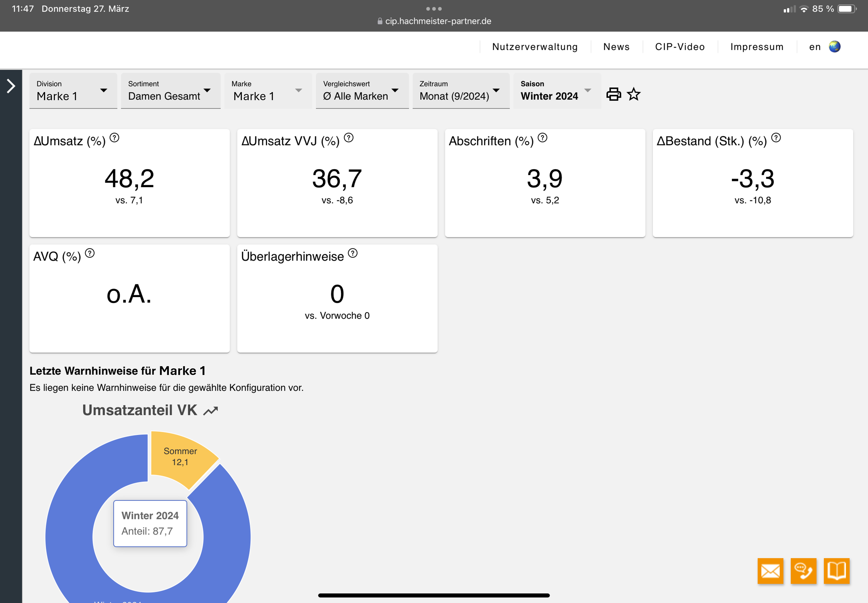Click the Impressum link
The width and height of the screenshot is (868, 603).
(757, 47)
